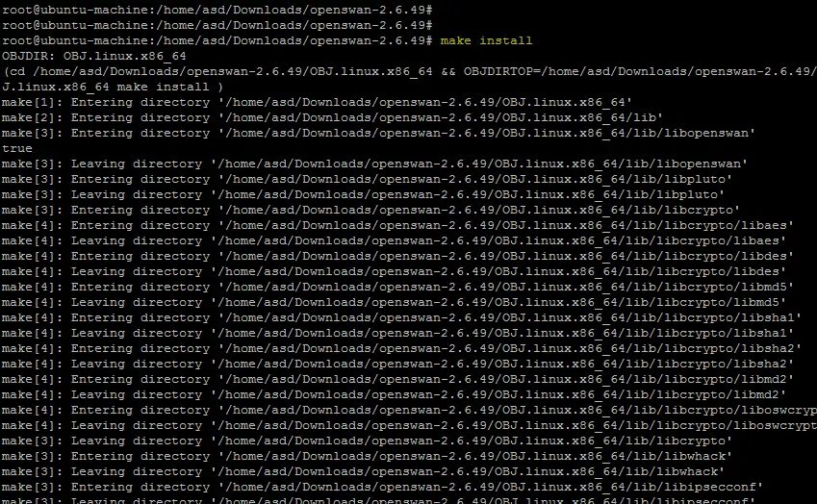Click the Leaving directory libwhack line
Screen dimensions: 817x504
[x=363, y=471]
